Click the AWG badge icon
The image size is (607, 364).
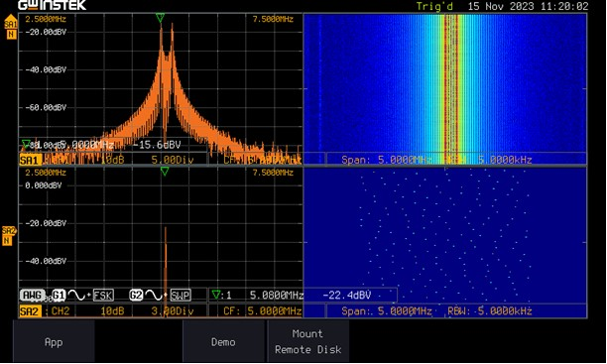(x=33, y=296)
